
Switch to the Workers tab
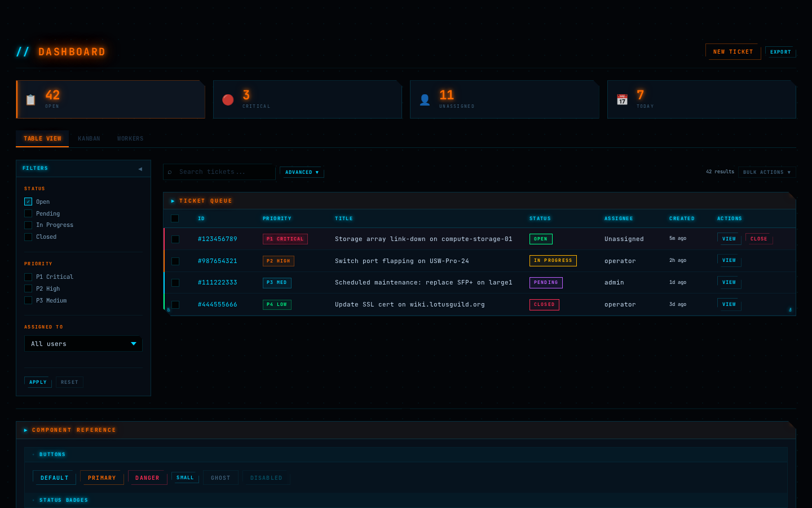pyautogui.click(x=130, y=139)
